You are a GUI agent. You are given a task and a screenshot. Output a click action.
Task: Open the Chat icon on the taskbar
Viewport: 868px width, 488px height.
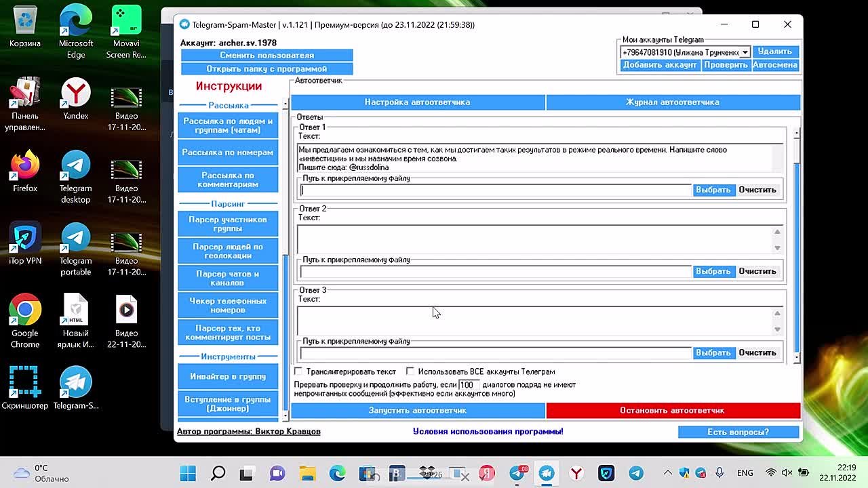tap(277, 473)
